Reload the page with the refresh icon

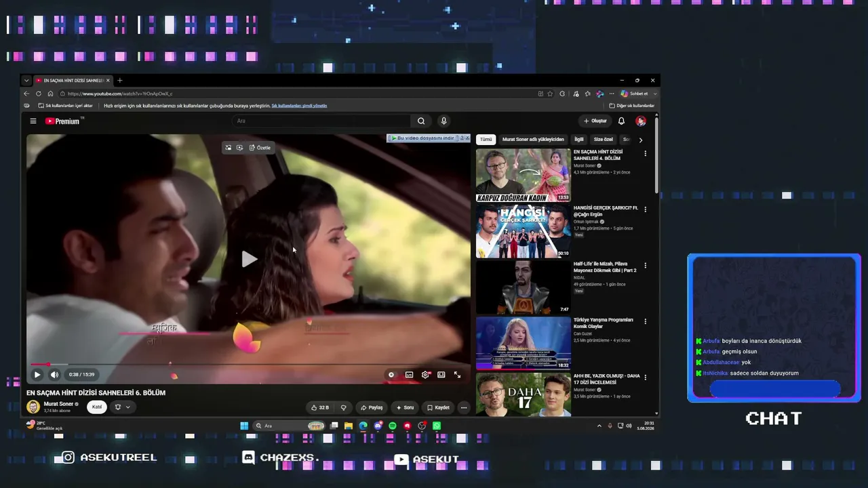tap(39, 94)
